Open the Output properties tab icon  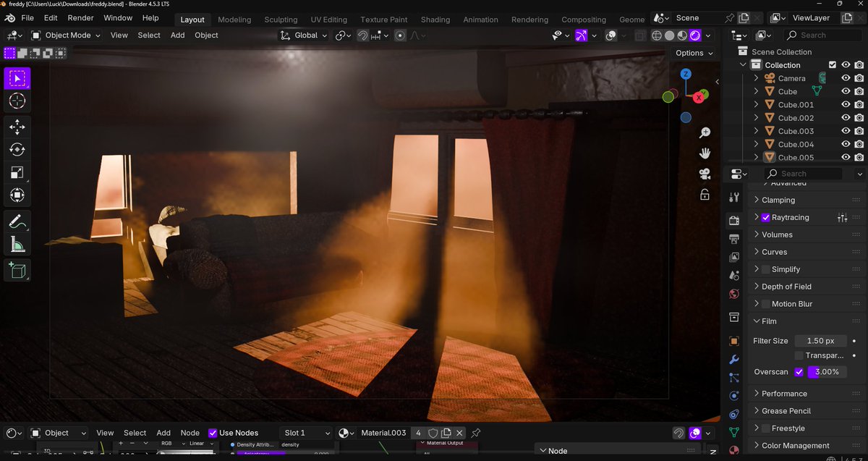(x=734, y=239)
